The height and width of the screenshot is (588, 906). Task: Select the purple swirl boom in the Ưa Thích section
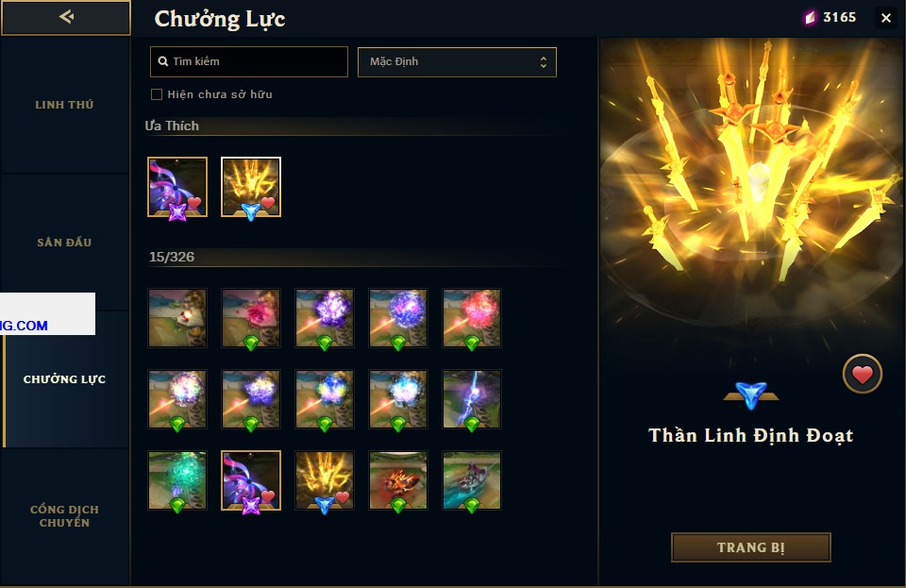point(177,187)
